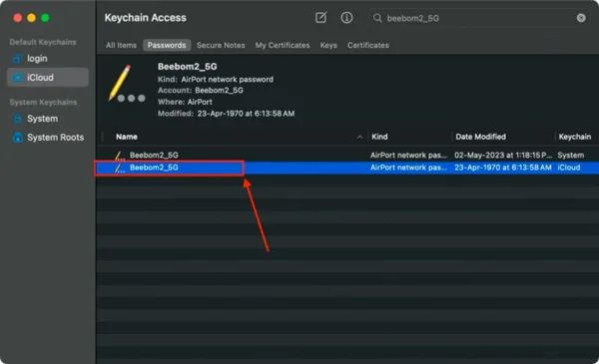
Task: Click the AirPort network kind cell, iCloud row
Action: (x=408, y=168)
